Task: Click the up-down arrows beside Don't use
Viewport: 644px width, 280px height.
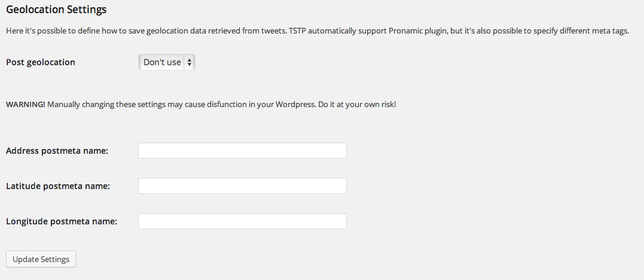Action: 189,62
